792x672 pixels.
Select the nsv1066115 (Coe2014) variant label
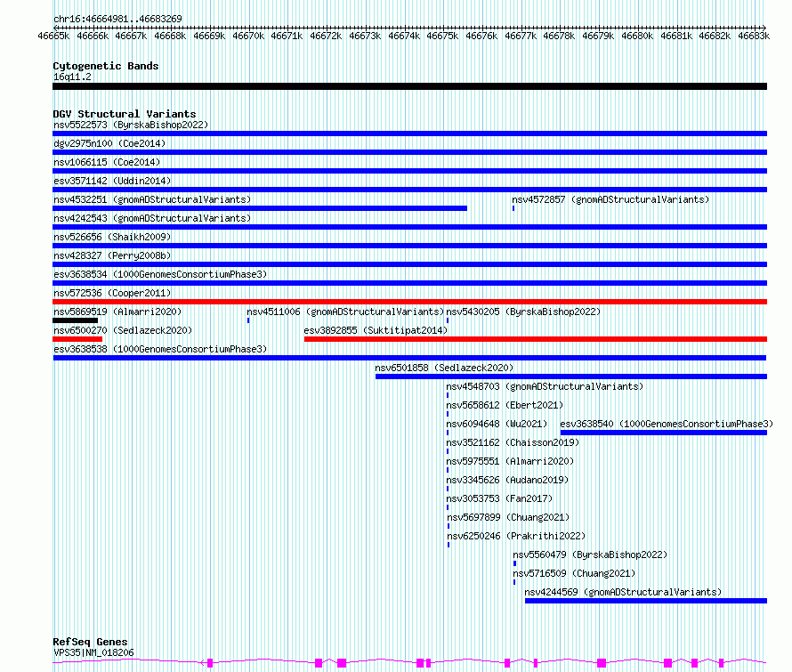[107, 162]
